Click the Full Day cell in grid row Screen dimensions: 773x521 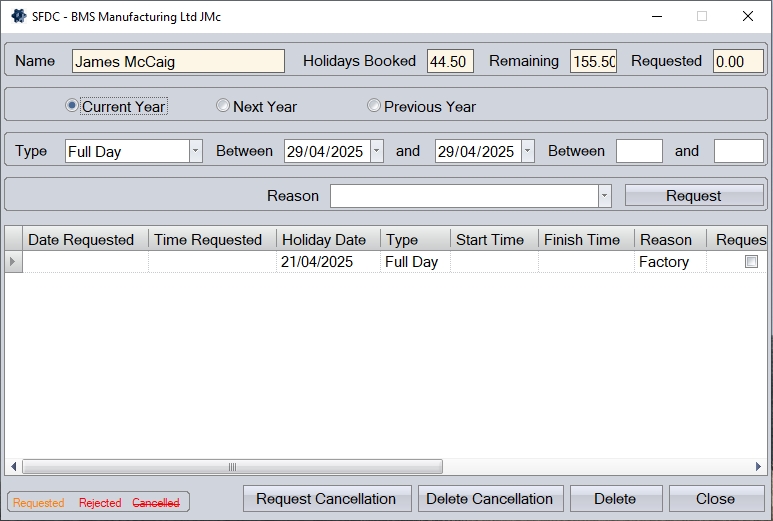[x=416, y=262]
